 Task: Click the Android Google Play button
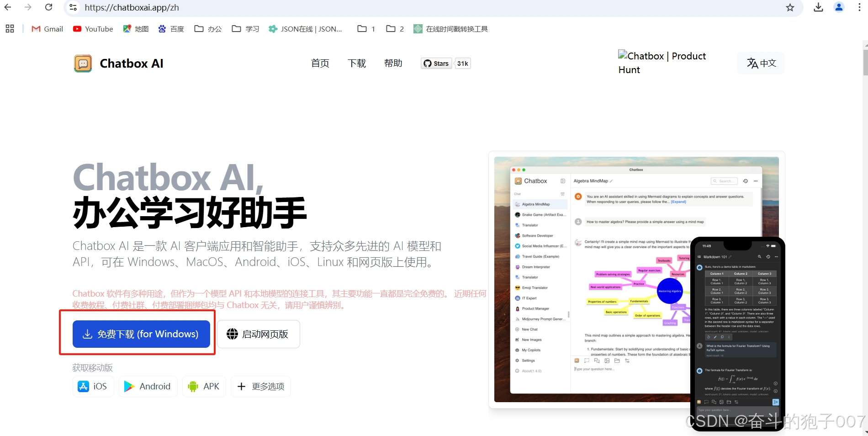tap(148, 387)
